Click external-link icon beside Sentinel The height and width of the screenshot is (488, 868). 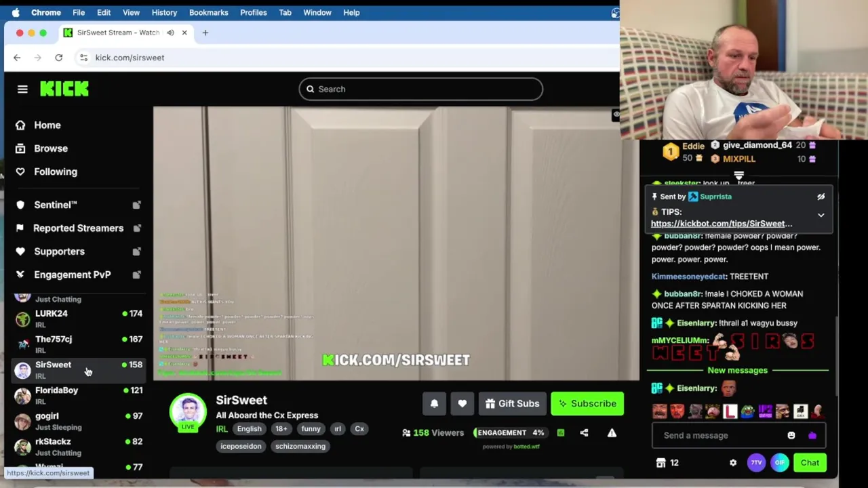coord(136,205)
